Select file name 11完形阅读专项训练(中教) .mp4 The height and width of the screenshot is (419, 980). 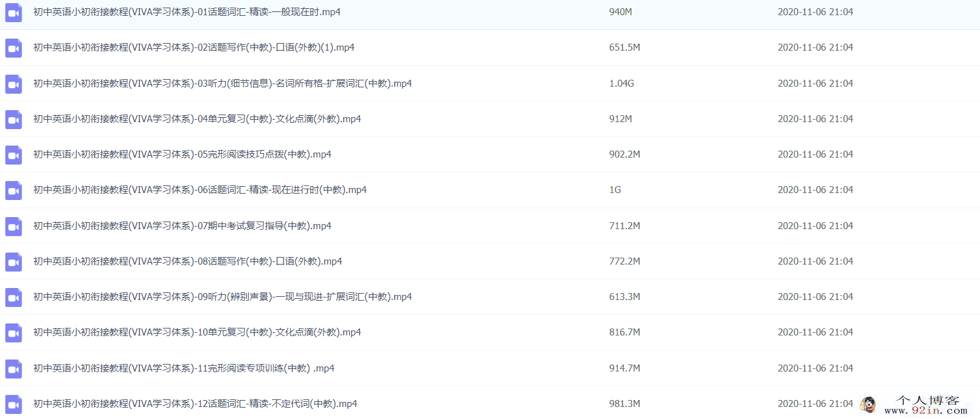click(x=184, y=368)
